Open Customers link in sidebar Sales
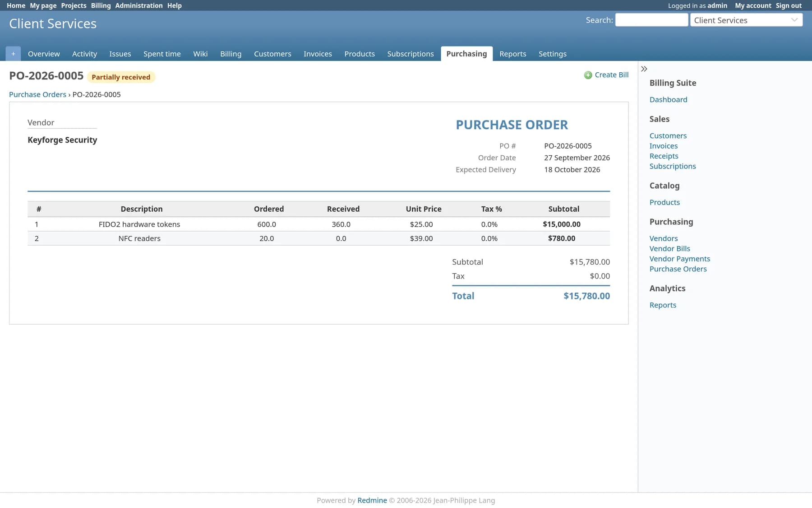 pyautogui.click(x=668, y=135)
